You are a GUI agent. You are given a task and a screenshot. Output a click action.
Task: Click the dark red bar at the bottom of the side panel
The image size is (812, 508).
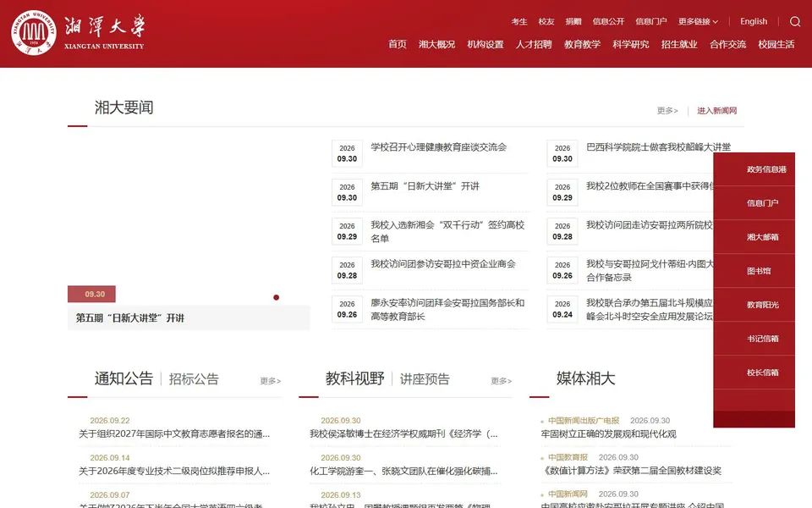click(x=754, y=419)
